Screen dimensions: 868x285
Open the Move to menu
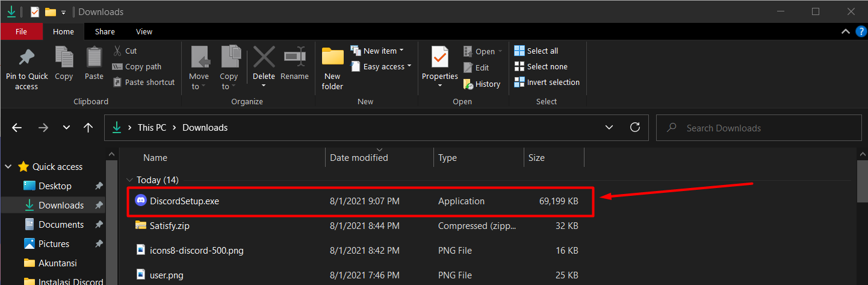[x=199, y=69]
